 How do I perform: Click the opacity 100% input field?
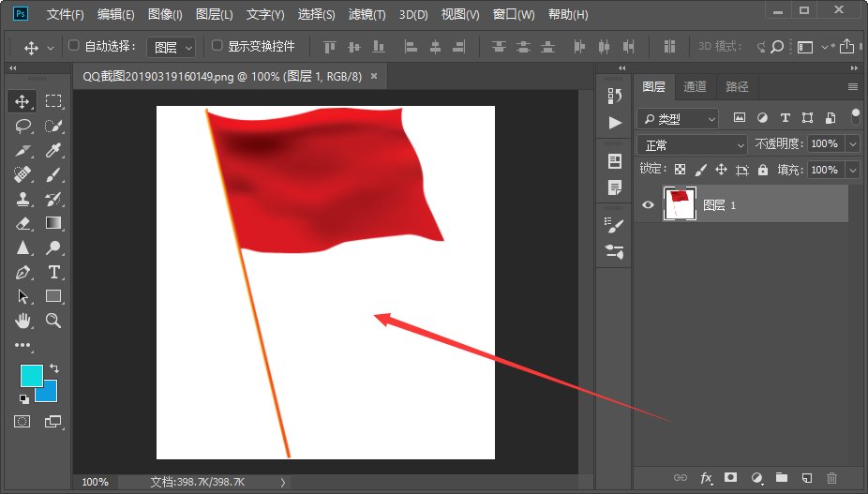click(826, 144)
